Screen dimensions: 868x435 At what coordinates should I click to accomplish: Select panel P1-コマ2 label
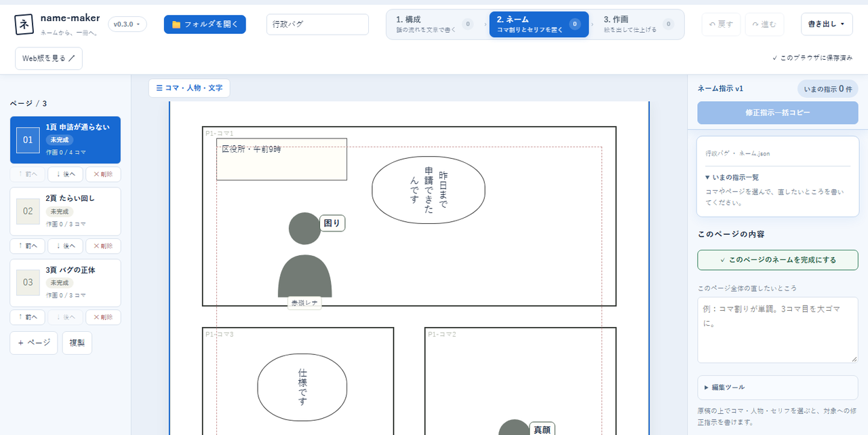pos(442,334)
